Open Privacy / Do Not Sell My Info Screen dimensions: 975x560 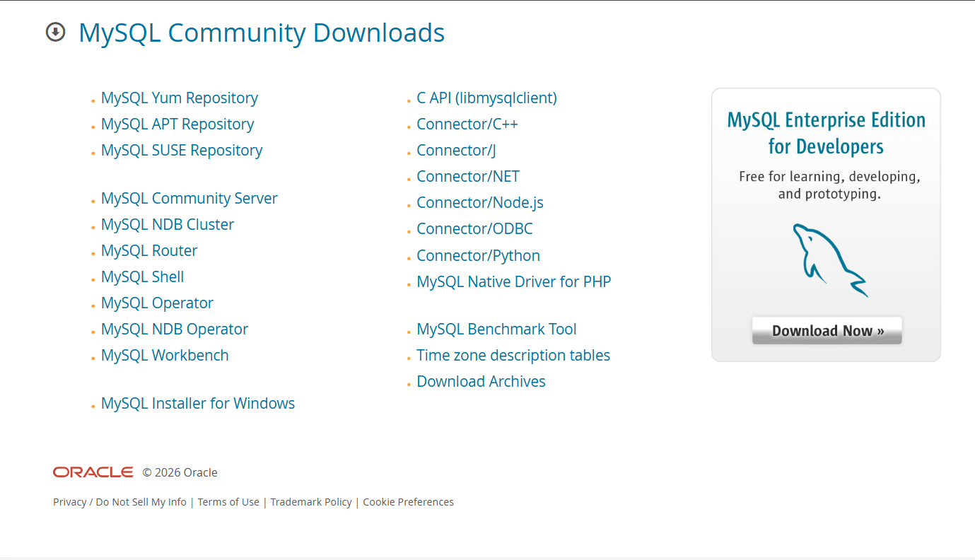pos(119,502)
